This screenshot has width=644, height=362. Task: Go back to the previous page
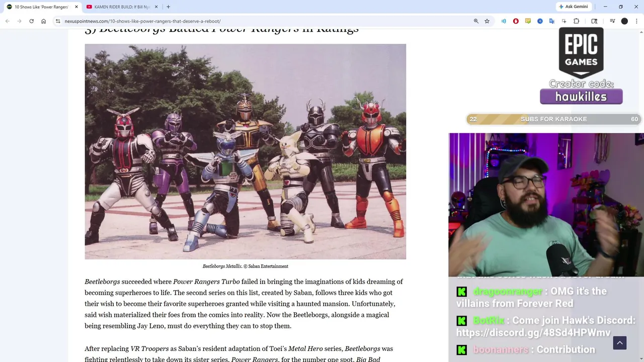7,21
